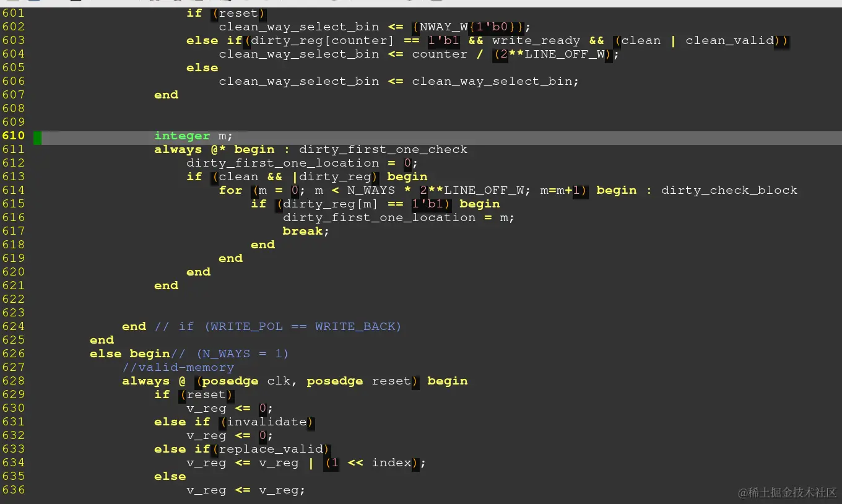Click the "for" keyword on line 614
842x504 pixels.
(230, 191)
